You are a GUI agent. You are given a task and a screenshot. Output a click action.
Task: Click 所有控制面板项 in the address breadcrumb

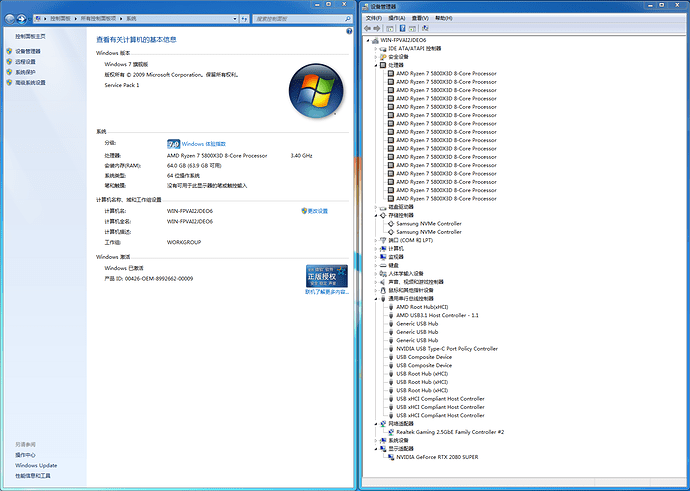click(98, 19)
